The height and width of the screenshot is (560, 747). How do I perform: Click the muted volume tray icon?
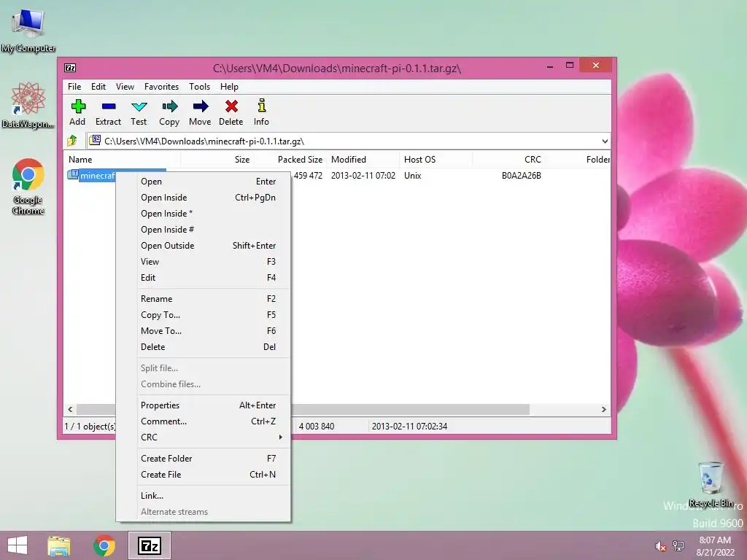(x=660, y=546)
